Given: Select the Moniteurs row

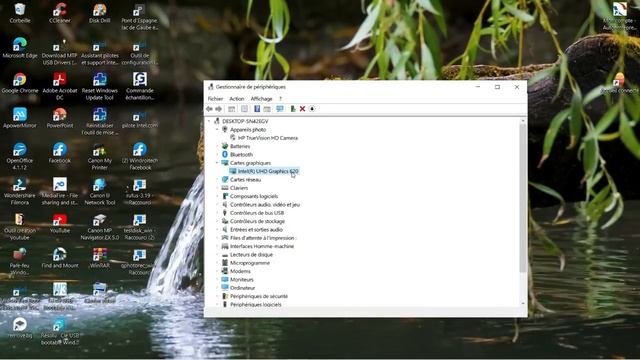Looking at the screenshot, I should [237, 280].
